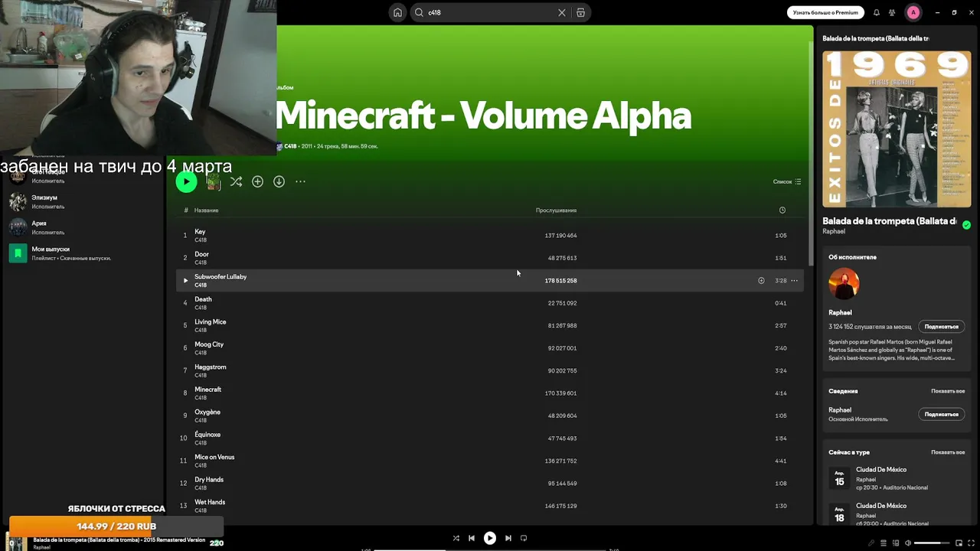Enable shuffle for the album
The width and height of the screenshot is (980, 551).
(x=236, y=181)
